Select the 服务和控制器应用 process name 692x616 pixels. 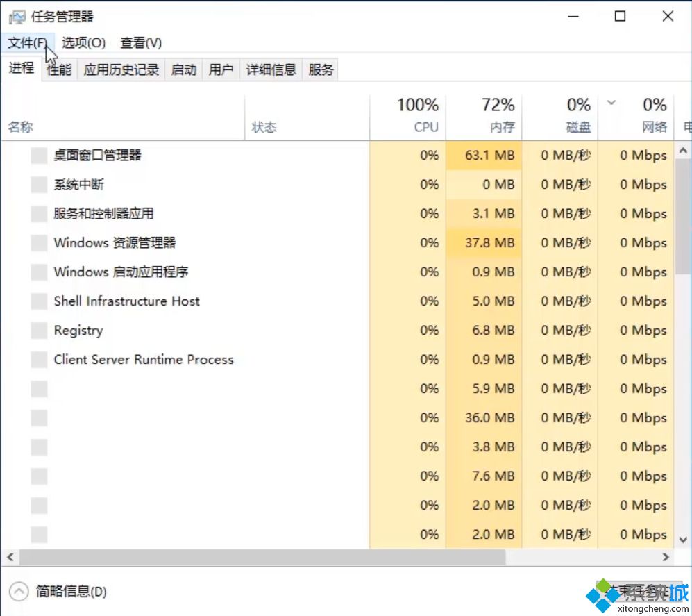pos(103,214)
